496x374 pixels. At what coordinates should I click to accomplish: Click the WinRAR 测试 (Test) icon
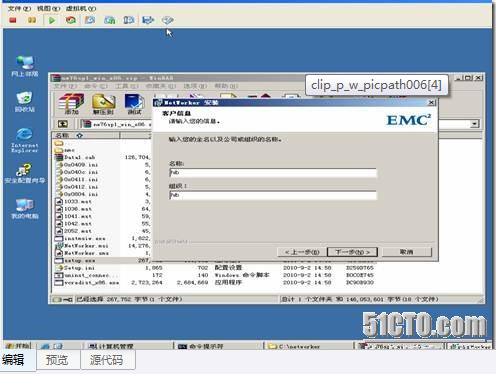click(x=134, y=104)
